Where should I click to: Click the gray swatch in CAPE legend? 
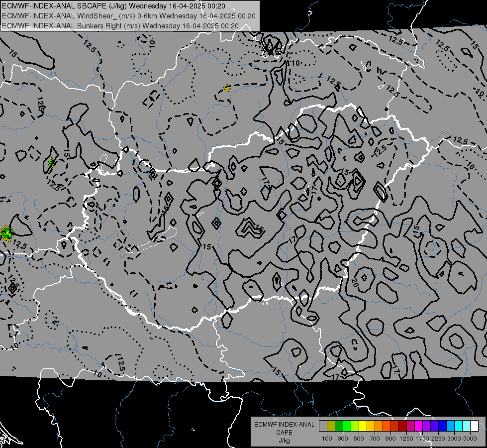[x=323, y=426]
